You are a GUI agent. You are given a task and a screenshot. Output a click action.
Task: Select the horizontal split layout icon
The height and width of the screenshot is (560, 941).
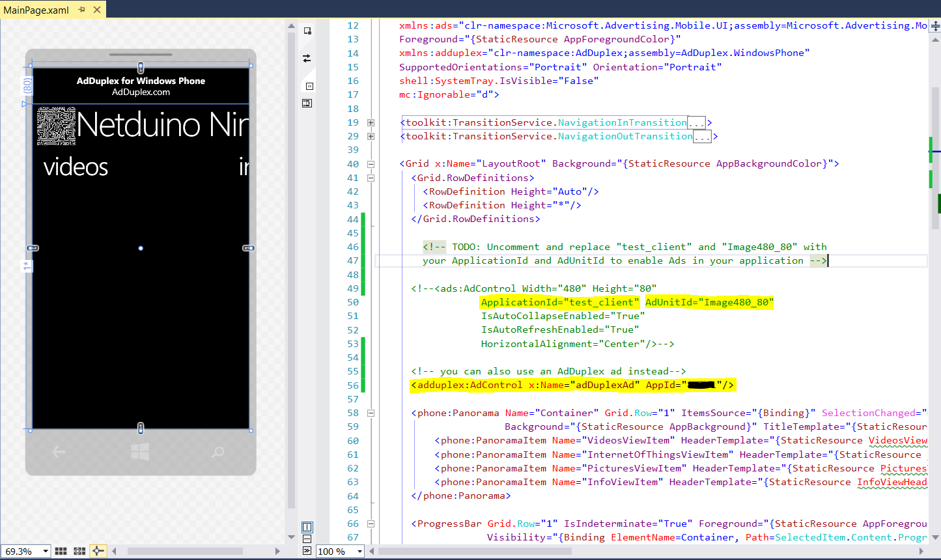pyautogui.click(x=307, y=539)
